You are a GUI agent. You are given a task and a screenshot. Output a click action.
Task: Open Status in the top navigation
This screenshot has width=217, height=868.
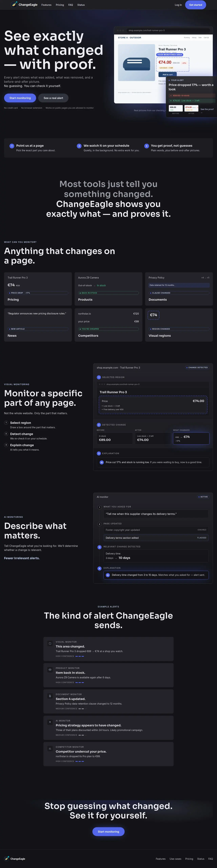click(x=81, y=5)
